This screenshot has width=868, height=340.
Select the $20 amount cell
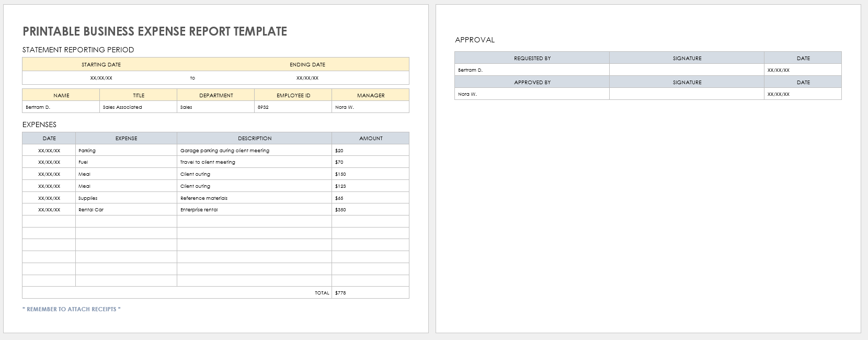click(371, 150)
